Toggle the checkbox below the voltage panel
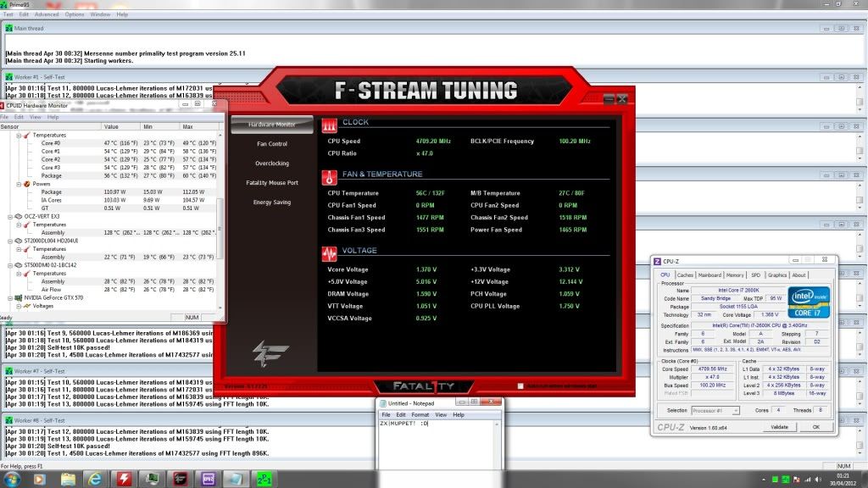 tap(520, 386)
